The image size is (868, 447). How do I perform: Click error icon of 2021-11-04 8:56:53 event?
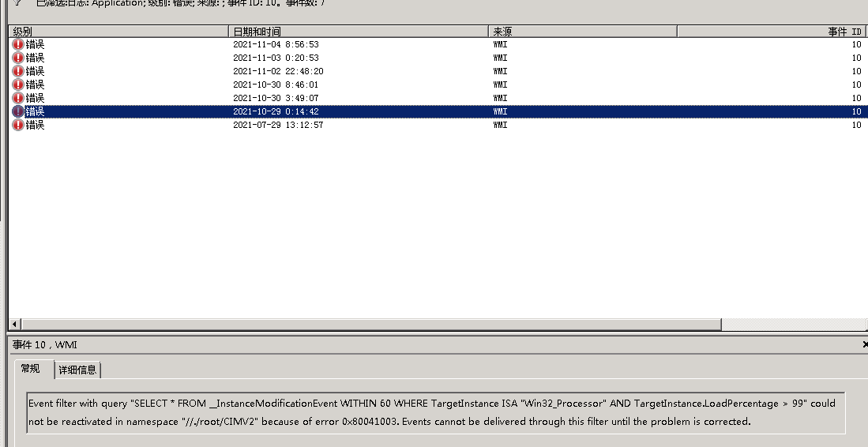click(x=18, y=44)
